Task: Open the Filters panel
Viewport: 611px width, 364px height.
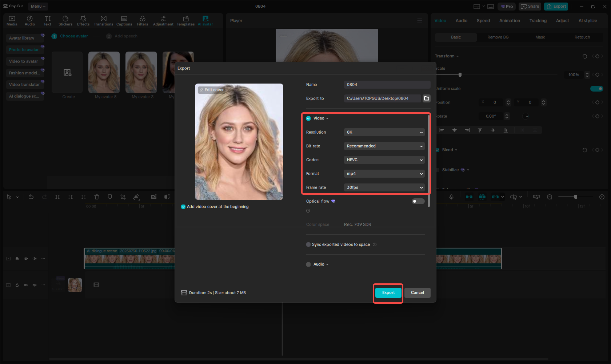Action: coord(143,20)
